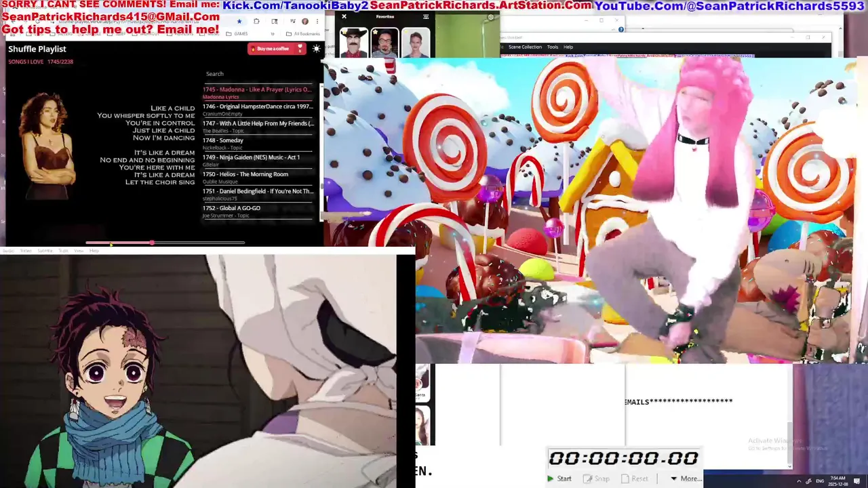Image resolution: width=868 pixels, height=488 pixels.
Task: Close the Favorites panel with the X
Action: coord(344,16)
